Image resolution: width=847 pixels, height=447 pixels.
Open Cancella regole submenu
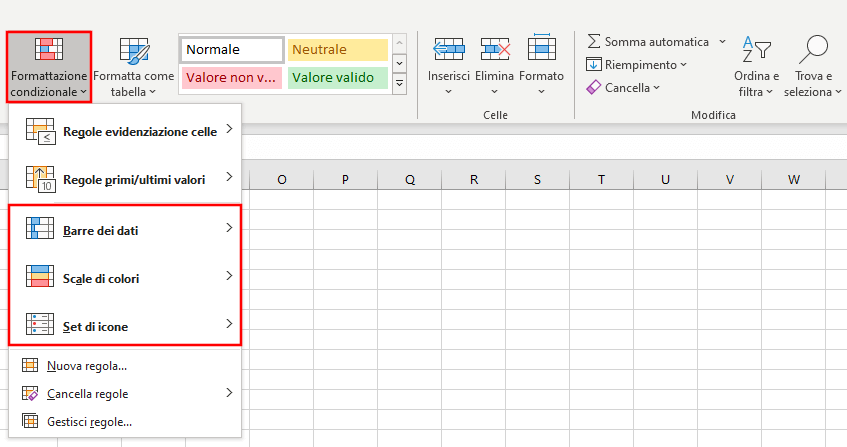pos(125,394)
